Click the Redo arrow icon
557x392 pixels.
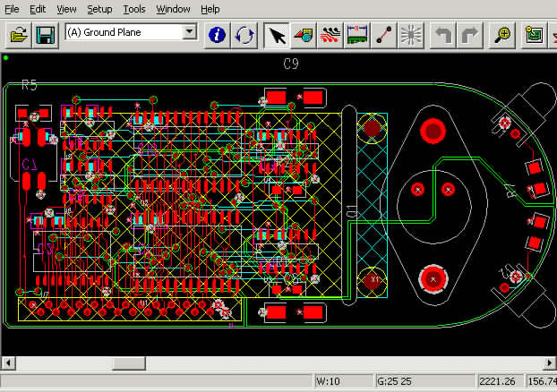click(470, 35)
